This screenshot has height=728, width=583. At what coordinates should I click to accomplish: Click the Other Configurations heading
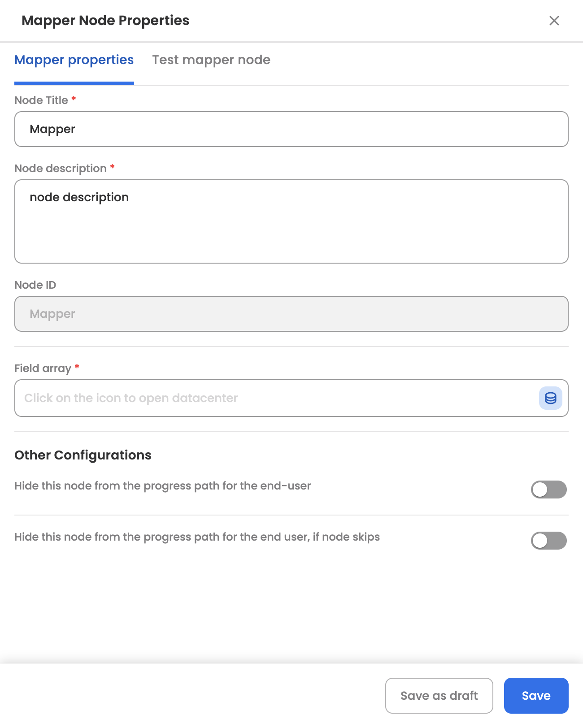coord(83,455)
